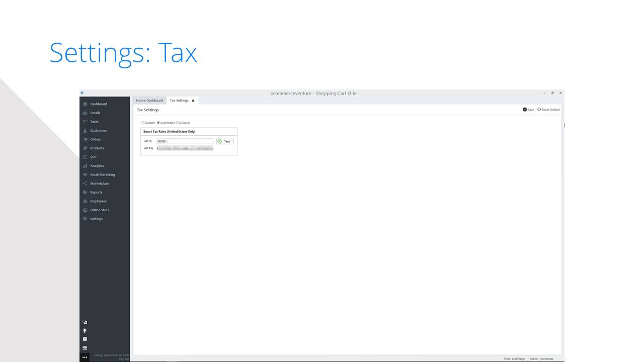The width and height of the screenshot is (644, 362).
Task: Click the API Key label
Action: coord(149,148)
